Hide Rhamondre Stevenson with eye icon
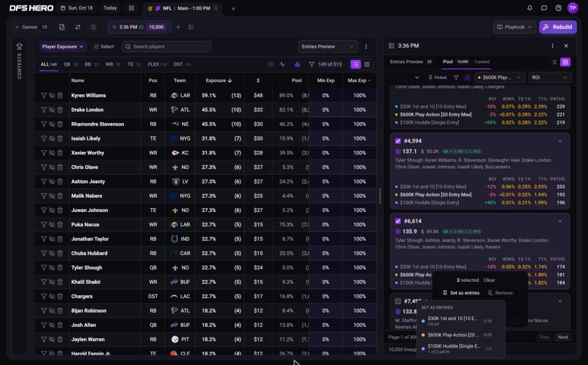Viewport: 588px width, 365px height. click(52, 124)
